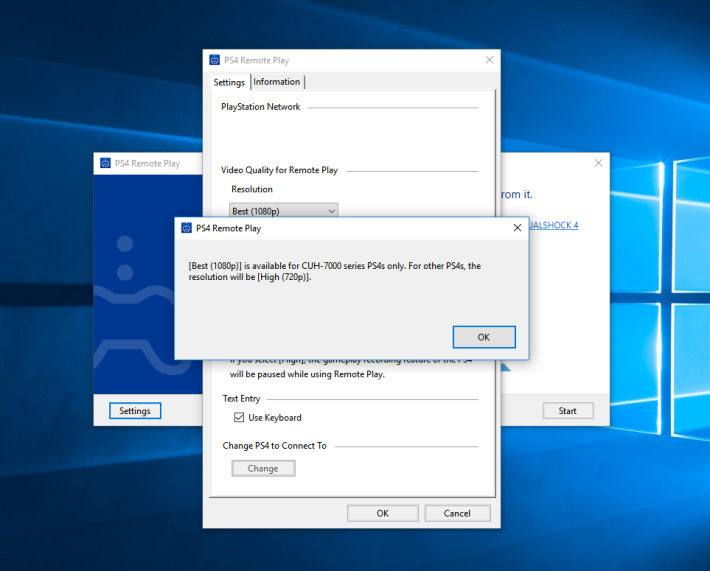Toggle the Use Keyboard checkbox
The width and height of the screenshot is (710, 571).
[239, 417]
